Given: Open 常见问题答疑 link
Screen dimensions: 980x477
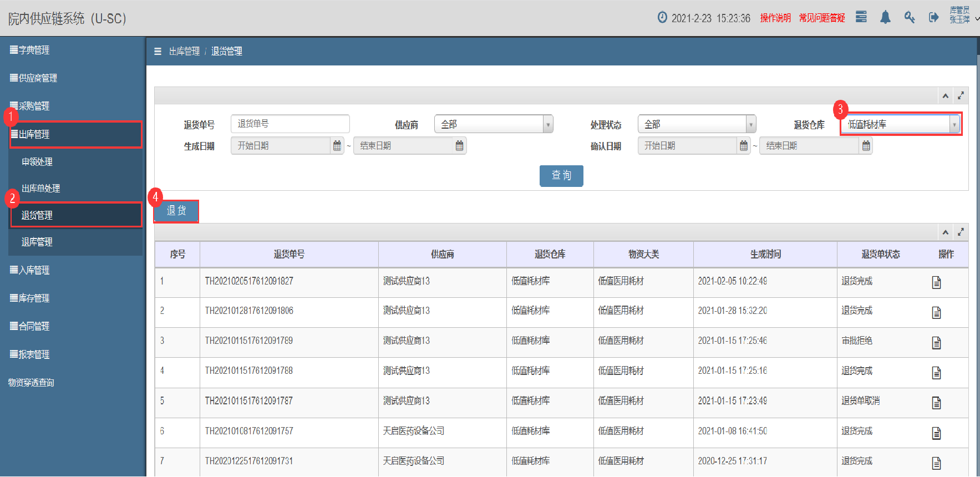Looking at the screenshot, I should [x=822, y=18].
